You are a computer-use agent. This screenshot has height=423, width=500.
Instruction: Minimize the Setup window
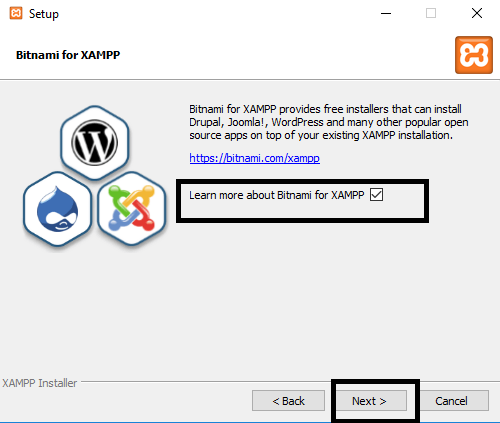pos(386,13)
